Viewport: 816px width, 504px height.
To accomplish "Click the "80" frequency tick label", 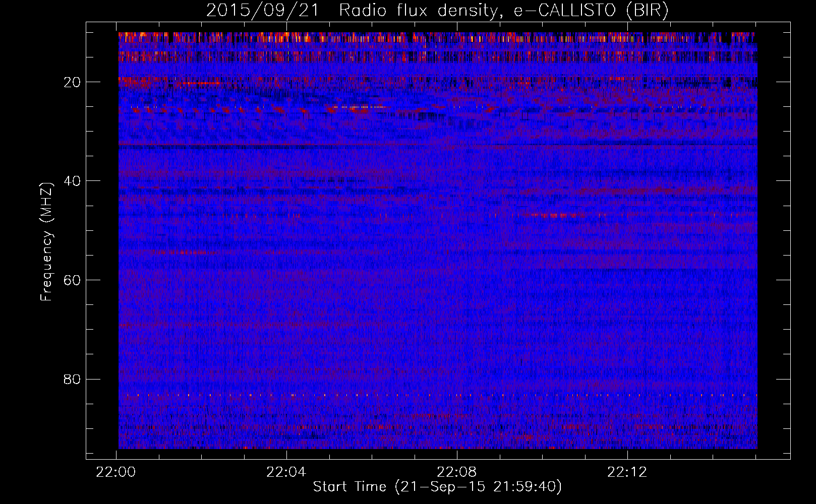I will point(72,379).
